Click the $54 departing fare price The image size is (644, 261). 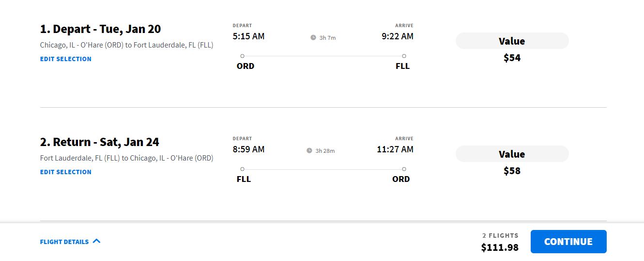pyautogui.click(x=512, y=58)
